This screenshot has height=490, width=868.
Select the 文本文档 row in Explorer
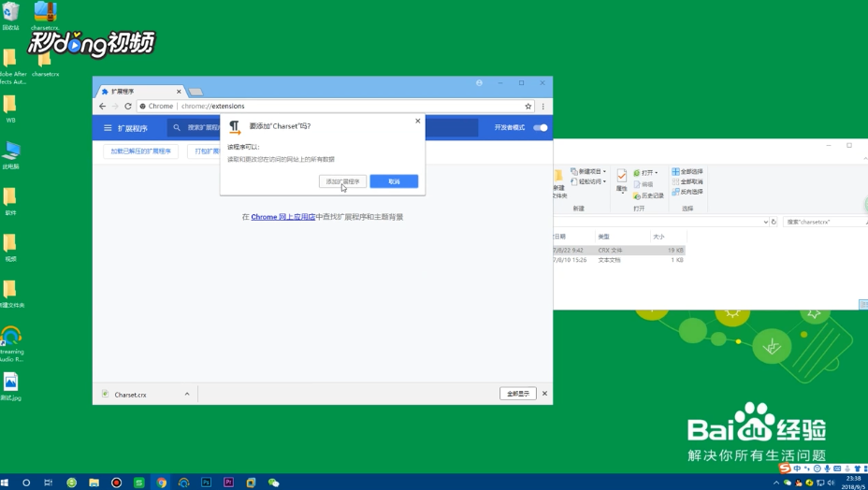point(619,260)
